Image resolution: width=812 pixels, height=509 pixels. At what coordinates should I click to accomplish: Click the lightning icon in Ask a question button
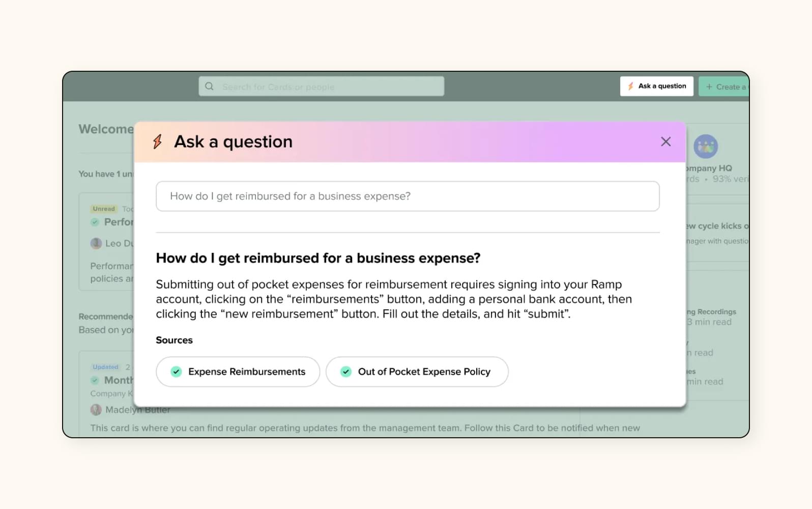(x=631, y=86)
